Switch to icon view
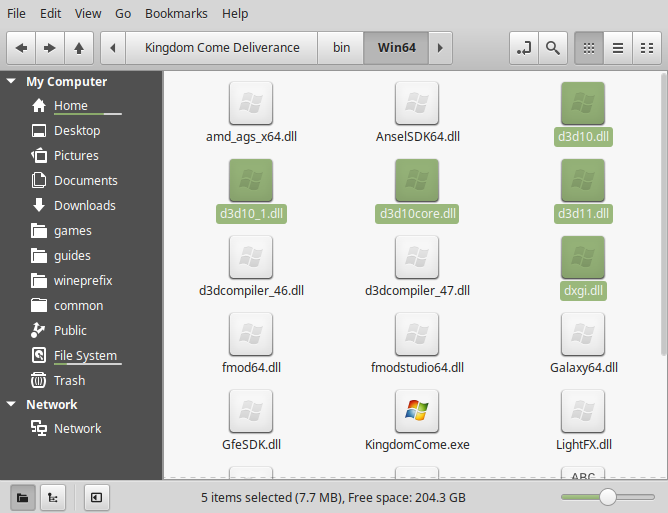Viewport: 668px width, 513px height. [589, 48]
